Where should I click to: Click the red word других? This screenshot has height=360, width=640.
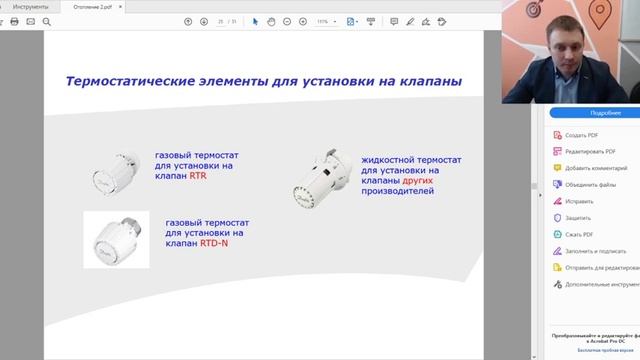click(x=418, y=181)
